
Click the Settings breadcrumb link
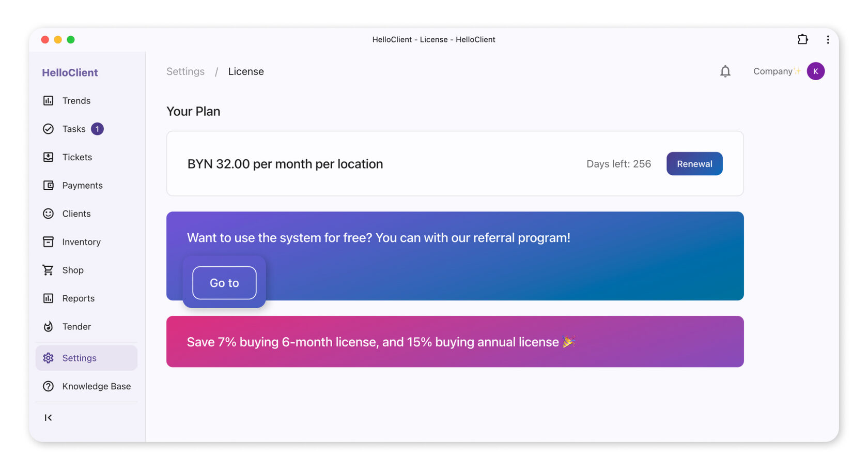pyautogui.click(x=185, y=71)
